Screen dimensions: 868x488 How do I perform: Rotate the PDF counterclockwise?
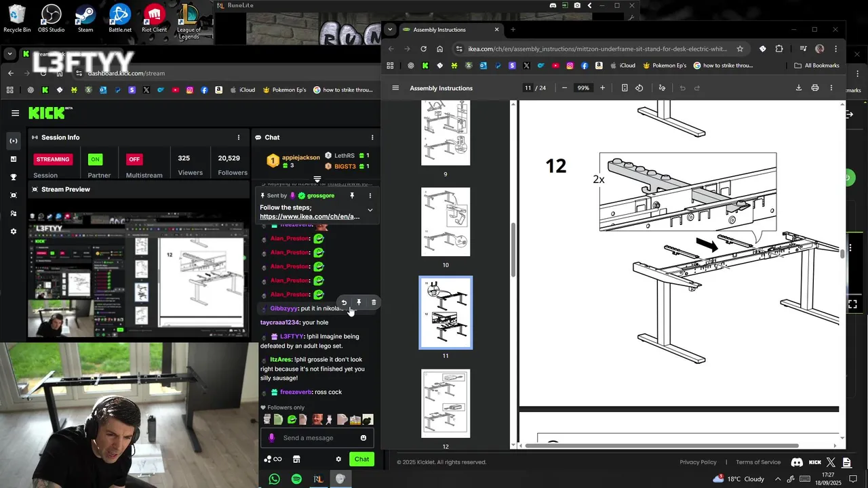click(x=639, y=88)
